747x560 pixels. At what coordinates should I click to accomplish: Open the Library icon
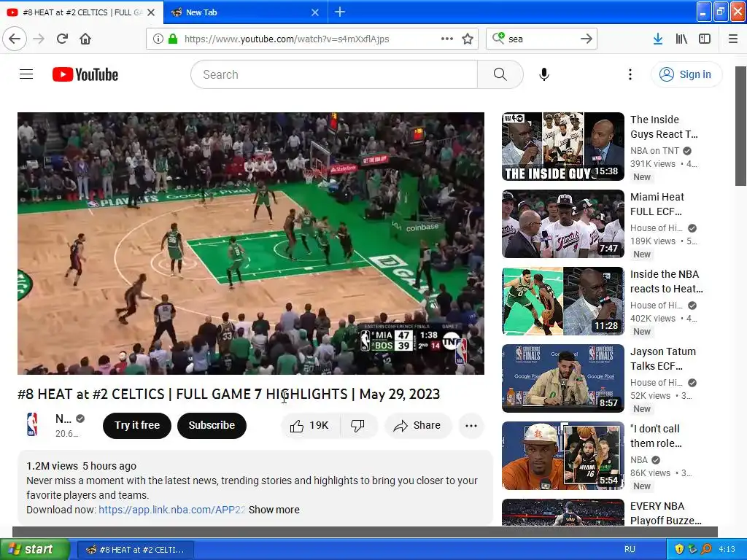point(681,39)
